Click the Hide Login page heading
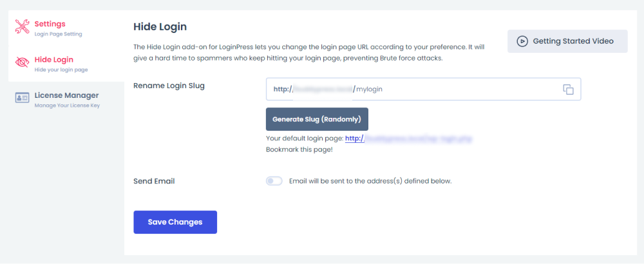This screenshot has height=264, width=644. 160,27
